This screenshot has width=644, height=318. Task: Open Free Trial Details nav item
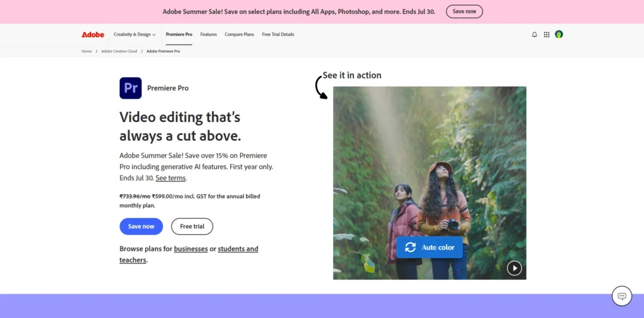point(278,35)
